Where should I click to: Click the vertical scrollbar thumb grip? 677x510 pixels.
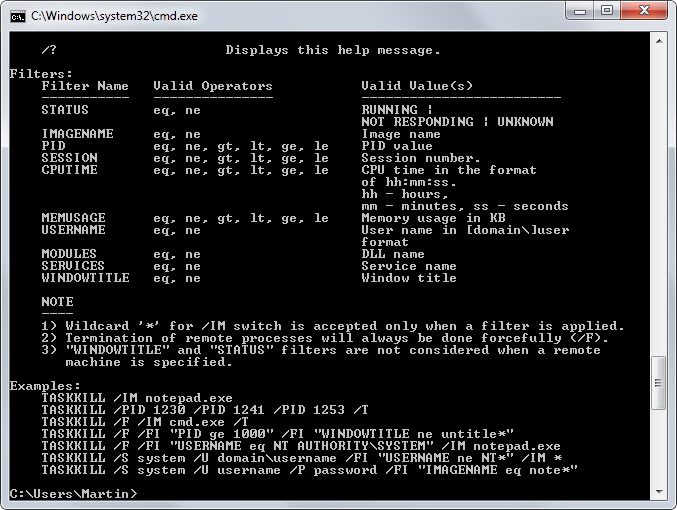(659, 383)
